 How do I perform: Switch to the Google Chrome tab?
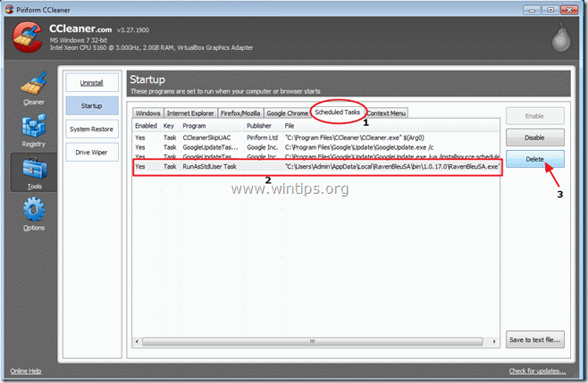[x=287, y=113]
